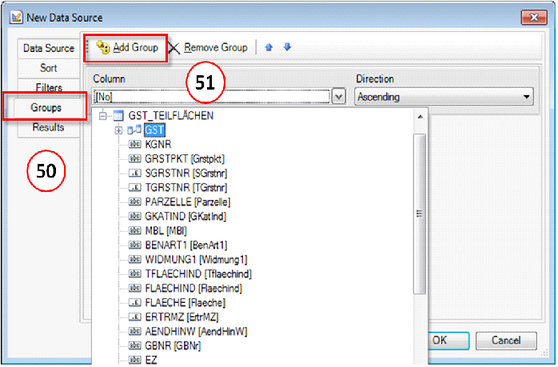558x367 pixels.
Task: Choose the GRSTPKT [Grstpkt] column
Action: pos(185,159)
